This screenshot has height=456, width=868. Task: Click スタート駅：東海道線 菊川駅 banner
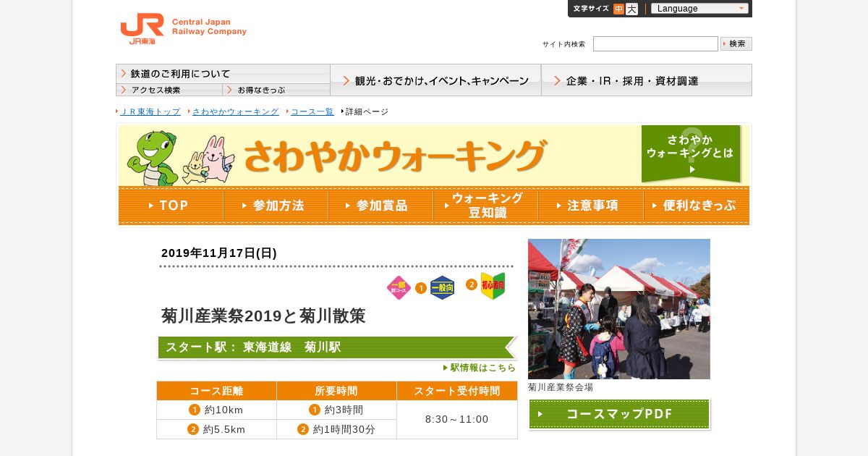(337, 347)
